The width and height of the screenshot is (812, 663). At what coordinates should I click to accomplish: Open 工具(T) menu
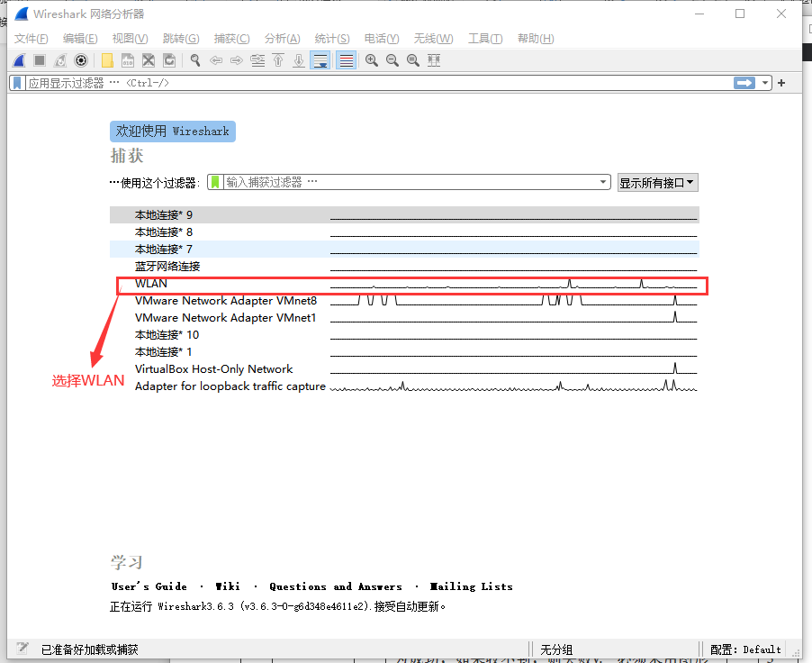485,39
